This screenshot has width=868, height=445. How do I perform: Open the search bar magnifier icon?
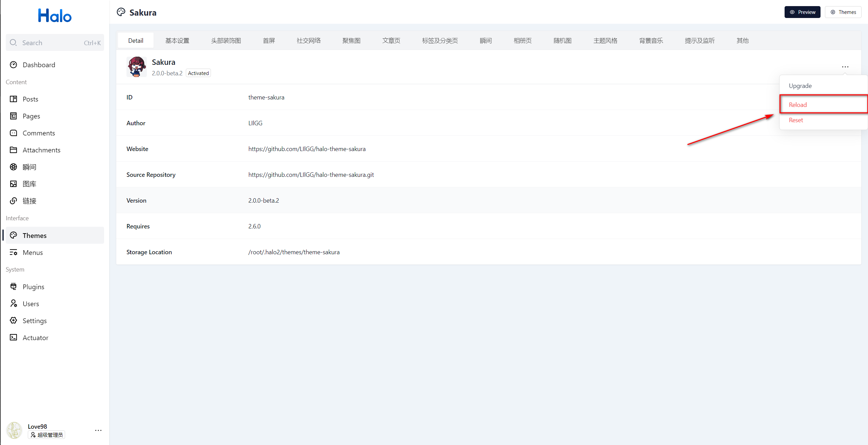(14, 42)
